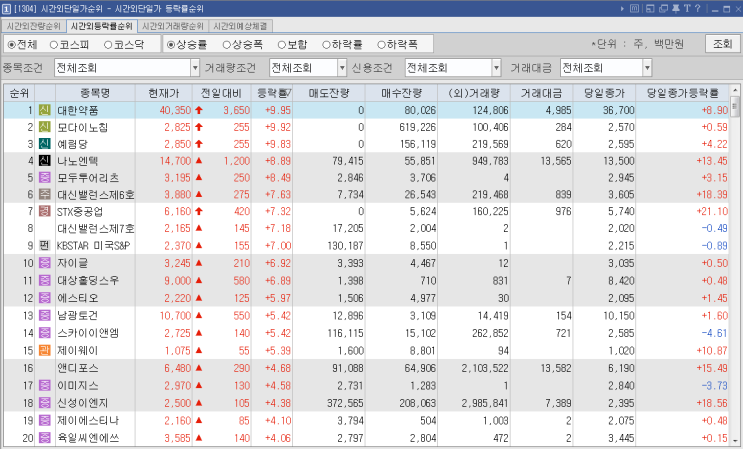The height and width of the screenshot is (449, 743).
Task: Open the 거래량조건 dropdown
Action: point(343,68)
